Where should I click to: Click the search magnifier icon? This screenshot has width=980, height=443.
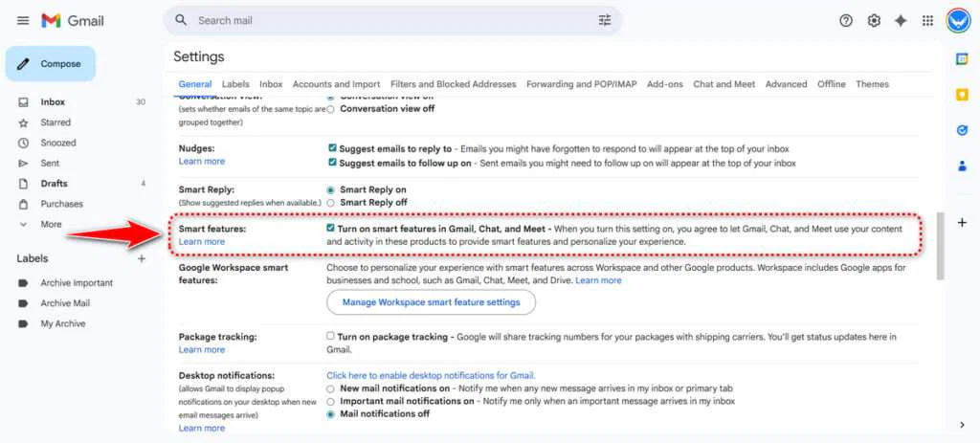point(181,20)
